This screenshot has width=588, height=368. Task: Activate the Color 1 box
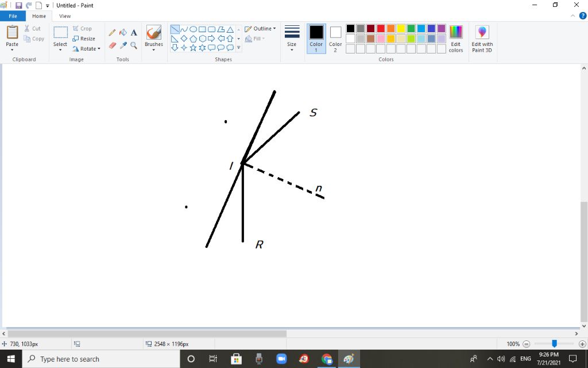tap(316, 39)
